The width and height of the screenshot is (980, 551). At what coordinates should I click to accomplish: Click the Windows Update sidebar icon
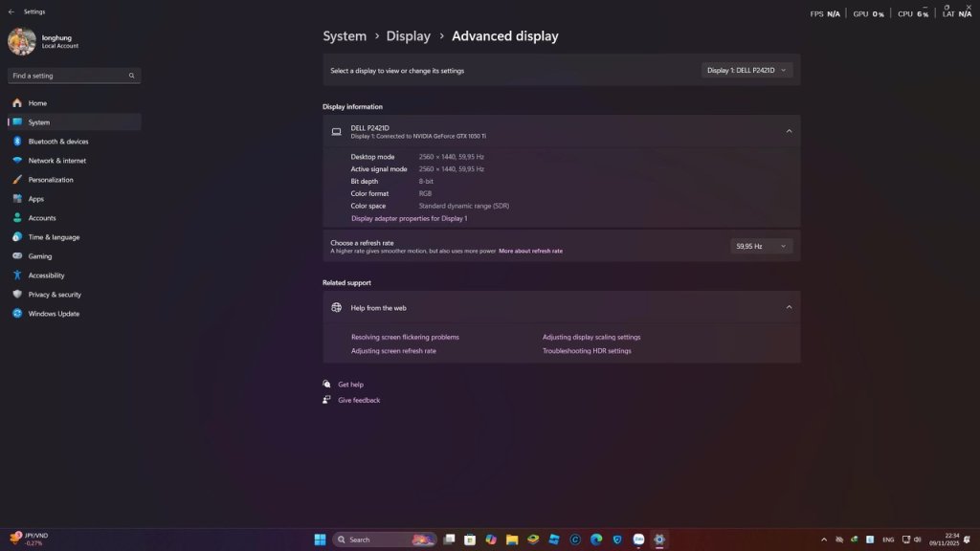click(17, 314)
